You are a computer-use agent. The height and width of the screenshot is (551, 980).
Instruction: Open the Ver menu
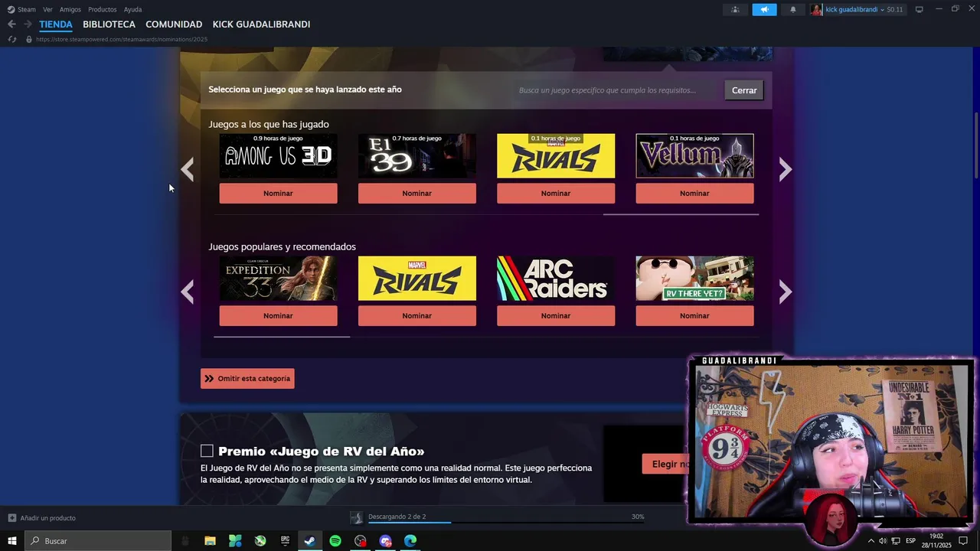[x=47, y=9]
